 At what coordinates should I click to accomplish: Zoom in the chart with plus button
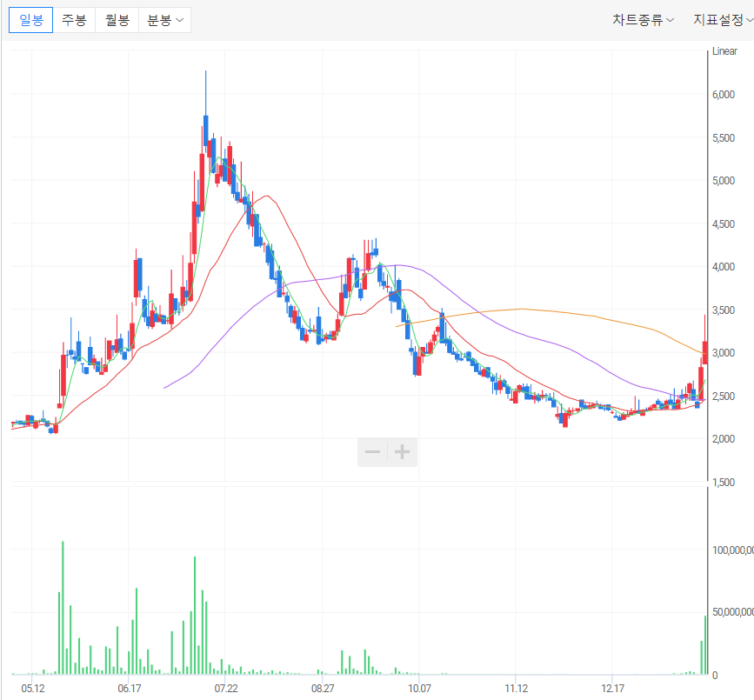[403, 452]
